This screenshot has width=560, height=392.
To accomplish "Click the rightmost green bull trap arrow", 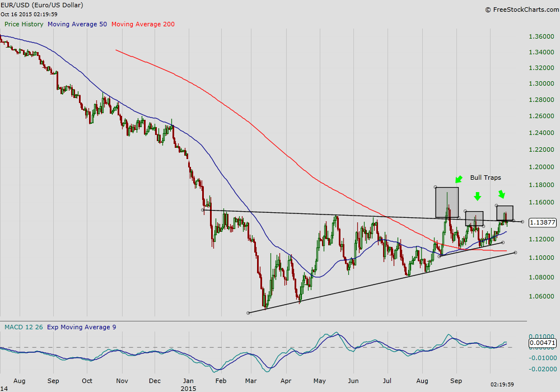I will click(x=501, y=194).
